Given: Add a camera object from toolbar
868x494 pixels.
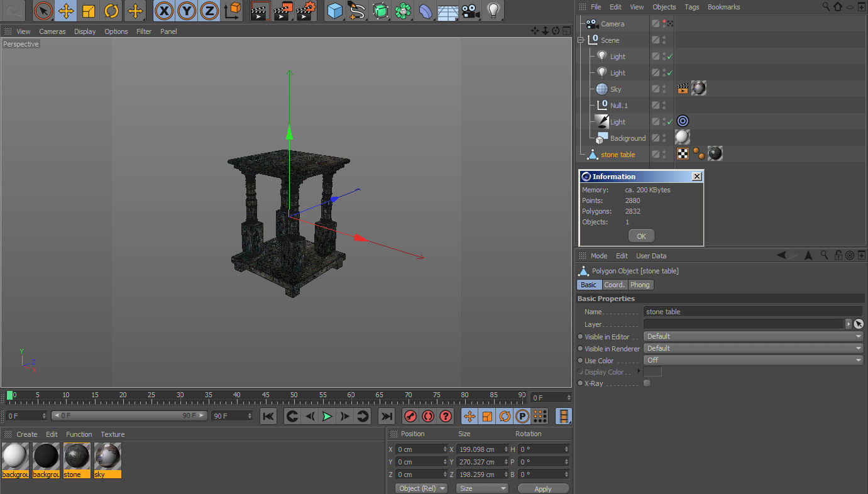Looking at the screenshot, I should click(x=470, y=11).
